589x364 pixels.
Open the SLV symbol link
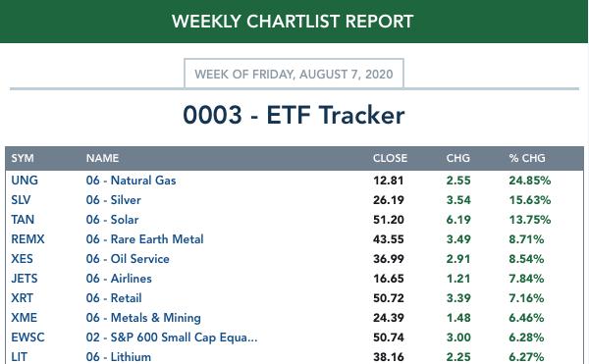(x=21, y=200)
